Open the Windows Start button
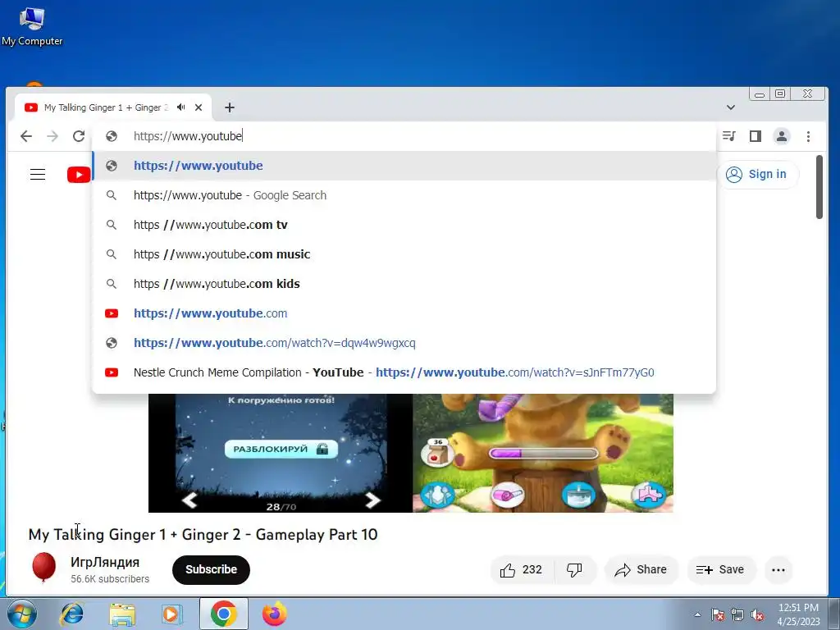 point(22,614)
